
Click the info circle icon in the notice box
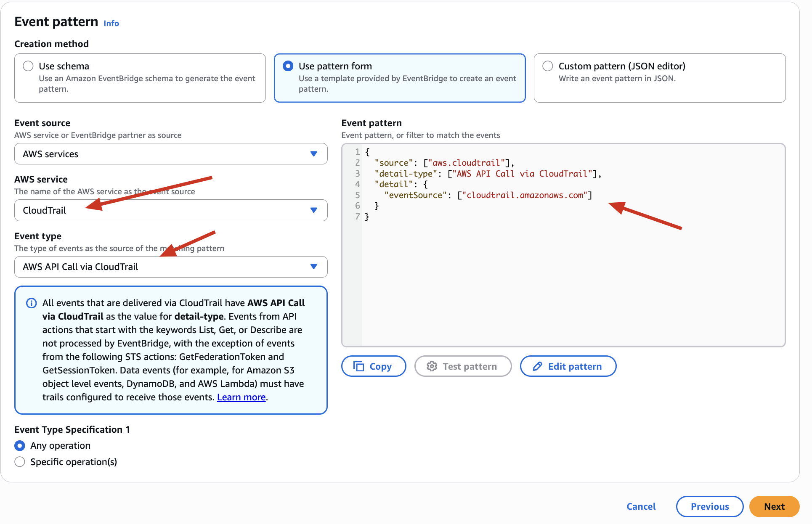tap(32, 303)
